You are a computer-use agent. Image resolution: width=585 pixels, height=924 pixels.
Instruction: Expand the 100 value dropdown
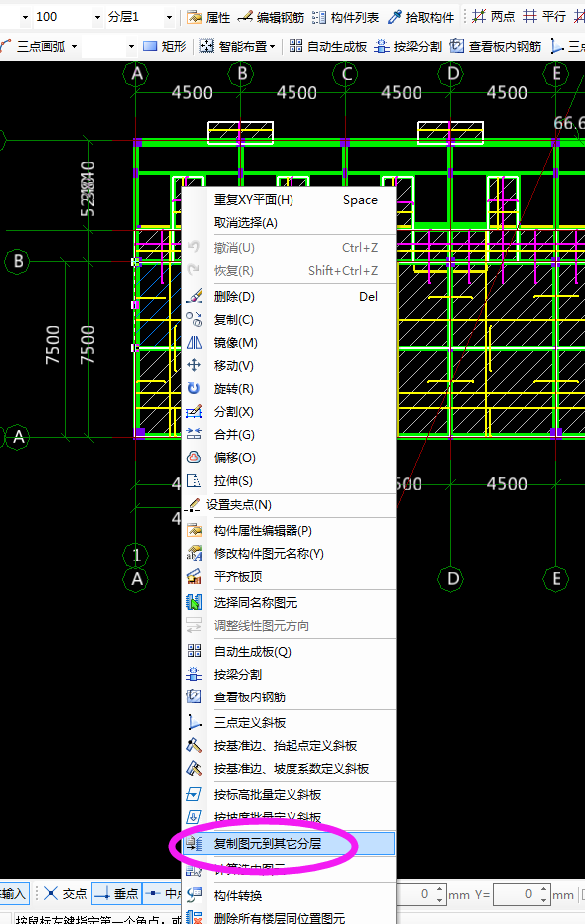(97, 17)
